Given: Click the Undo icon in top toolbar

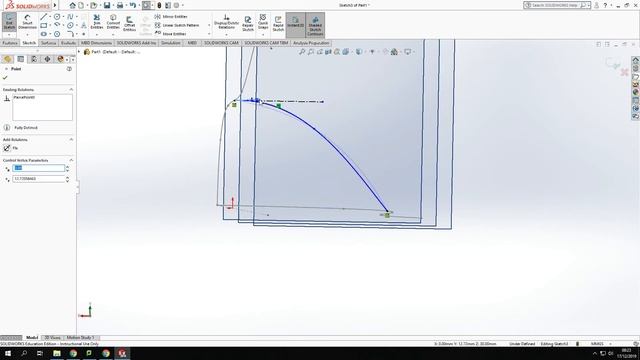Looking at the screenshot, I should [x=133, y=5].
